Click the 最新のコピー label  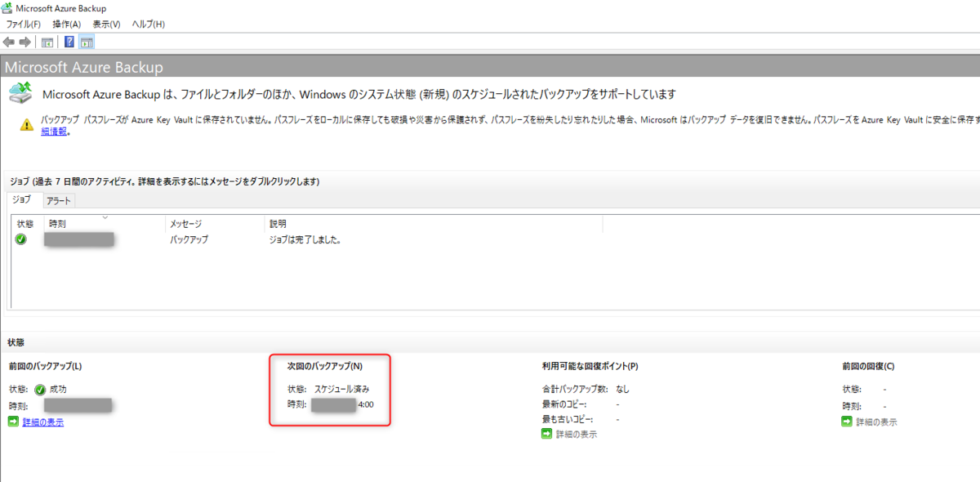click(564, 404)
